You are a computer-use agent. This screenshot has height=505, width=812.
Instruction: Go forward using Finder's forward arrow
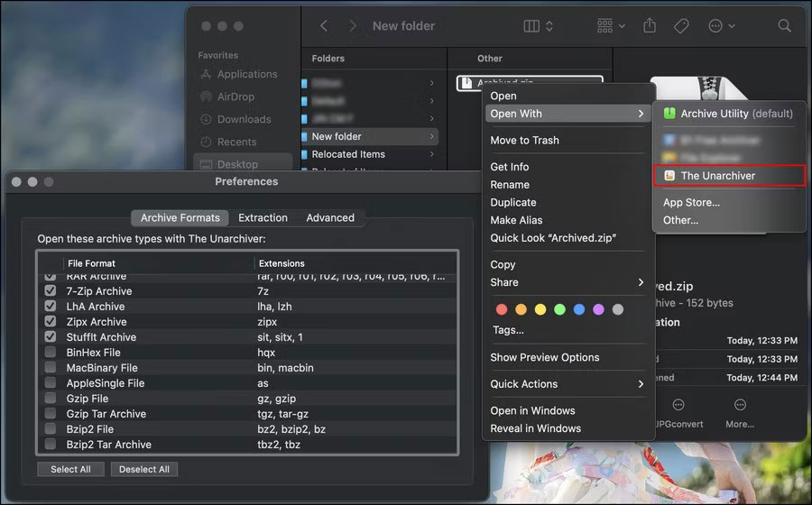(x=353, y=26)
